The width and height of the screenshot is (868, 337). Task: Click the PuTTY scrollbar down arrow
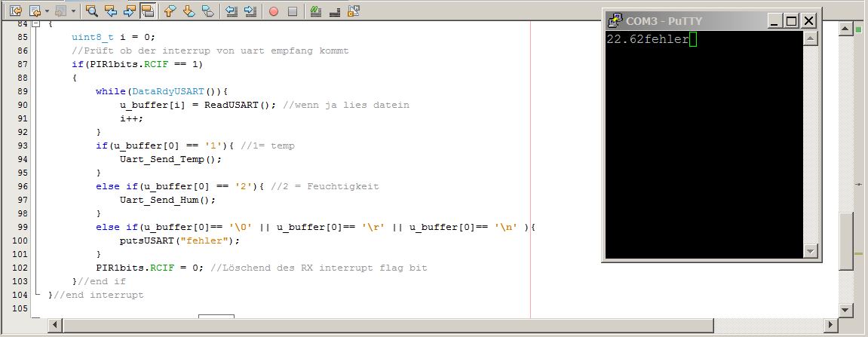[811, 251]
